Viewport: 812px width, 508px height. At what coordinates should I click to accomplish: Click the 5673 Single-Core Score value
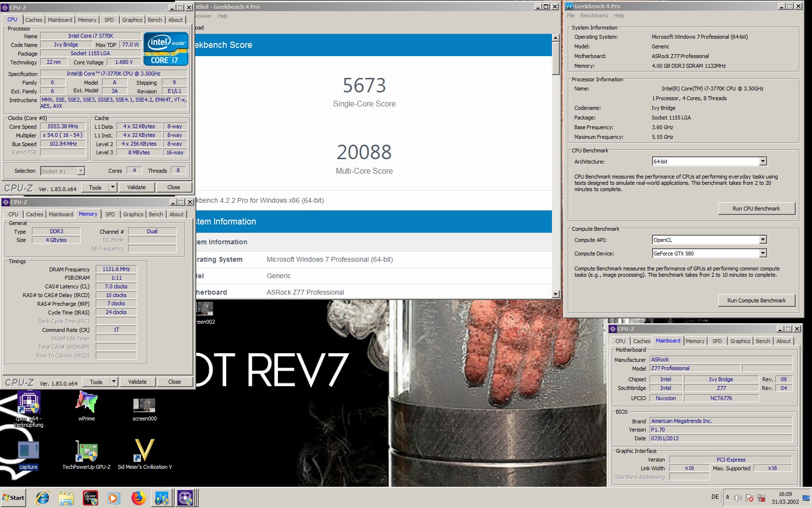click(x=364, y=86)
